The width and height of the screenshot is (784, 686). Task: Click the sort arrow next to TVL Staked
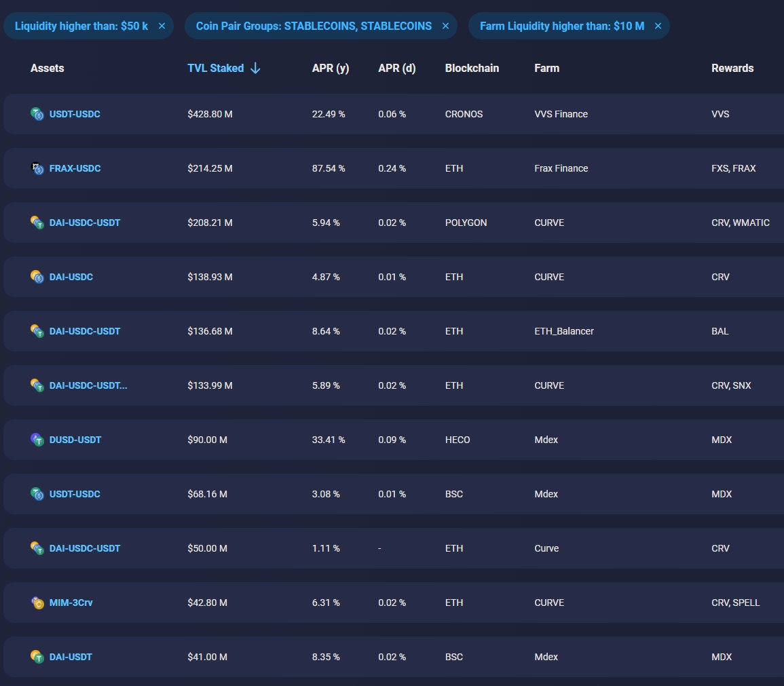255,68
